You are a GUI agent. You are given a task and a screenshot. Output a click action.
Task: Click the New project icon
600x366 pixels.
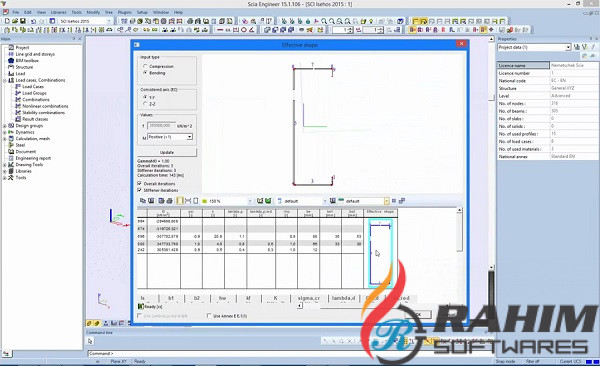pos(7,21)
